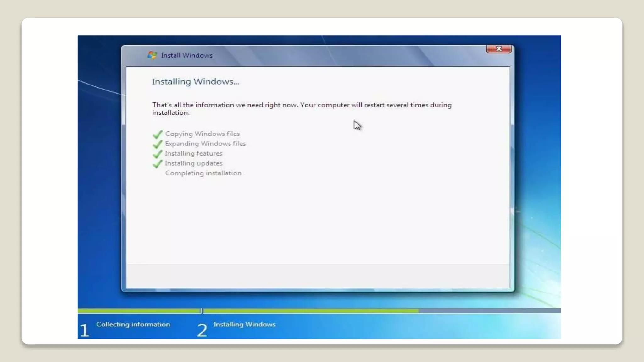Click the Expanding Windows files text
This screenshot has height=362, width=644.
pyautogui.click(x=205, y=144)
